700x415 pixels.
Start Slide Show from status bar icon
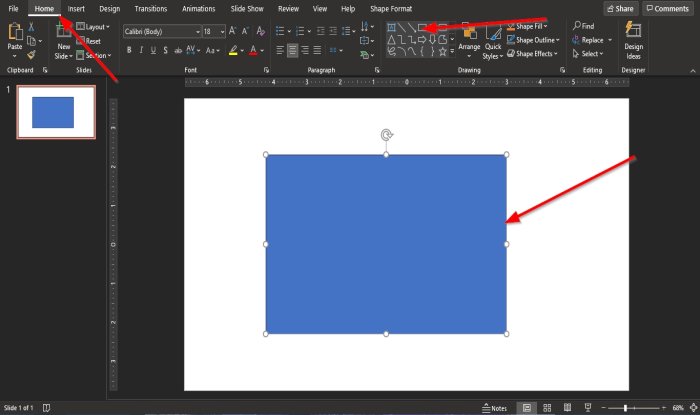click(588, 408)
